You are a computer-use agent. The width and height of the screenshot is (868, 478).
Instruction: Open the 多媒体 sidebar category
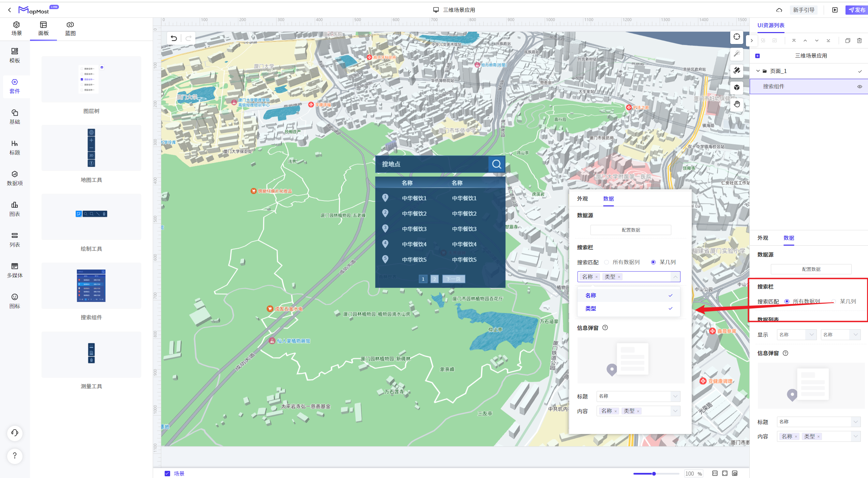tap(15, 270)
